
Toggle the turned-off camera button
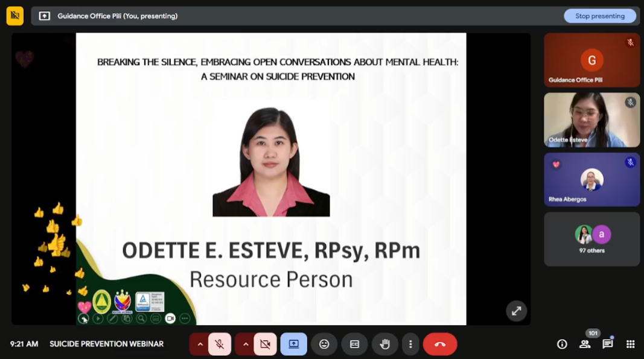[265, 344]
